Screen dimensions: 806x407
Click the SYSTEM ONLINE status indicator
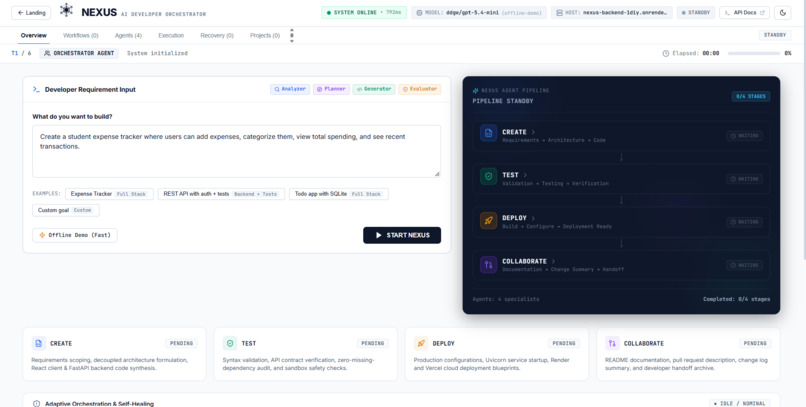(364, 13)
